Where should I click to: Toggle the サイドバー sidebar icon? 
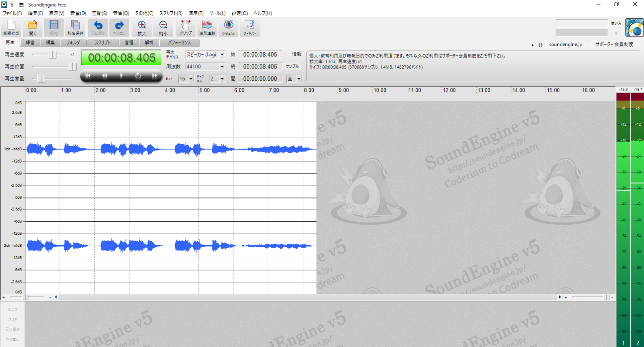(x=250, y=28)
